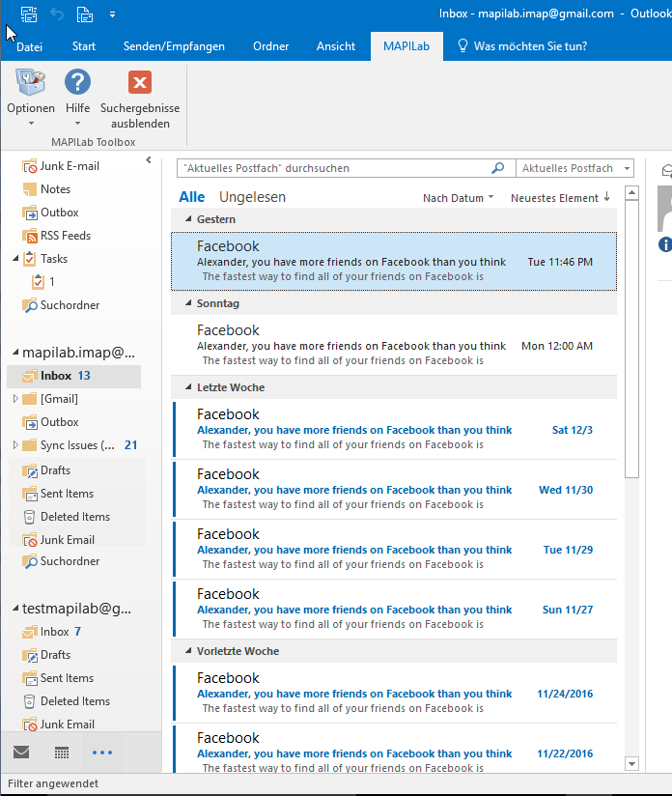
Task: Switch to Calendar view icon
Action: (62, 753)
